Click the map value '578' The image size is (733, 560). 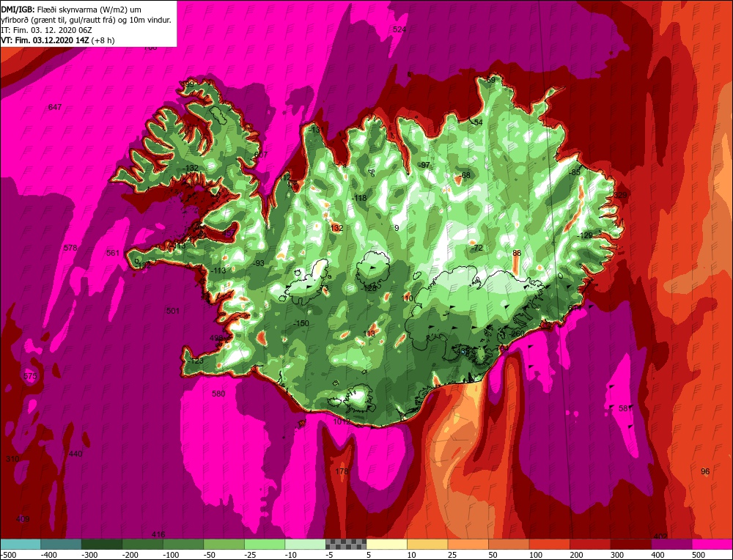tap(70, 248)
